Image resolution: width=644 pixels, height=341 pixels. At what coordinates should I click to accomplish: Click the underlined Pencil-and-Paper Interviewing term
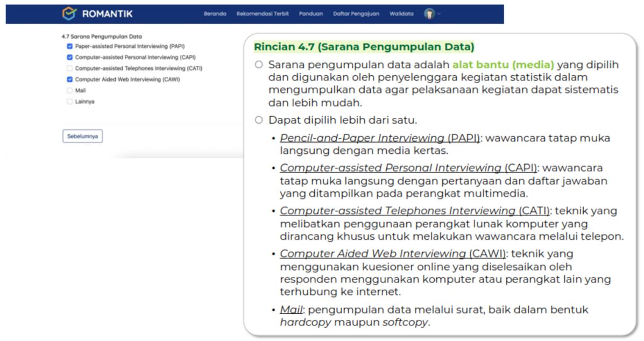pyautogui.click(x=362, y=138)
